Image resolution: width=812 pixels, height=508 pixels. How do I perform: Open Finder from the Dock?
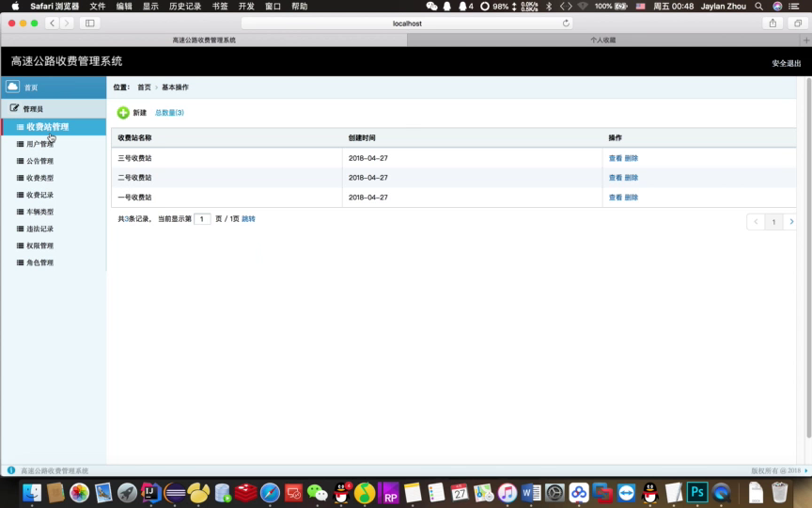point(32,493)
